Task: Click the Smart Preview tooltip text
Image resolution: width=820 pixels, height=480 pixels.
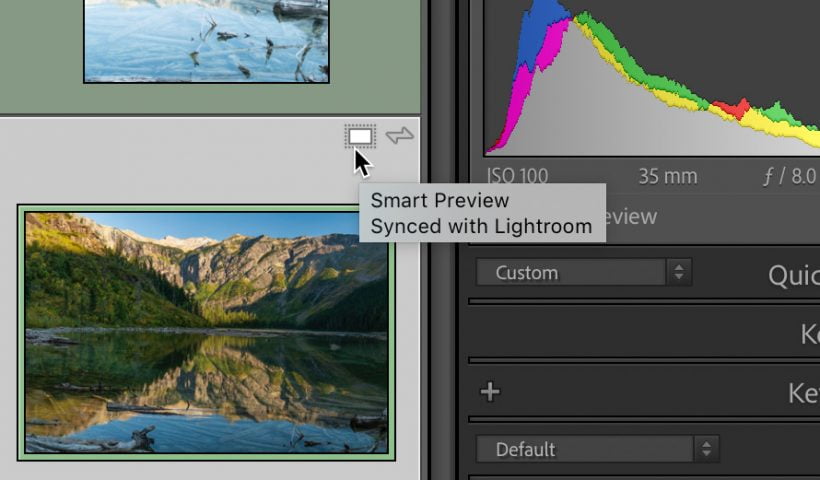Action: (439, 200)
